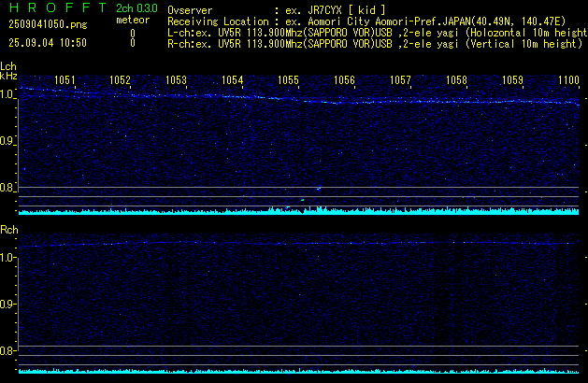Screen dimensions: 588x383
Task: Click the Rch 0.8 kHz axis label
Action: [x=7, y=350]
